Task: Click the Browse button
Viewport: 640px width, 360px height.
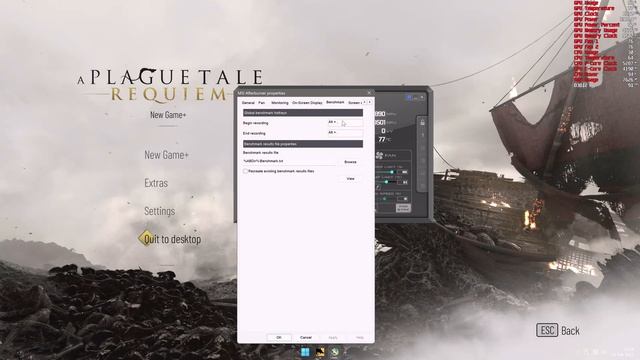Action: click(x=350, y=162)
